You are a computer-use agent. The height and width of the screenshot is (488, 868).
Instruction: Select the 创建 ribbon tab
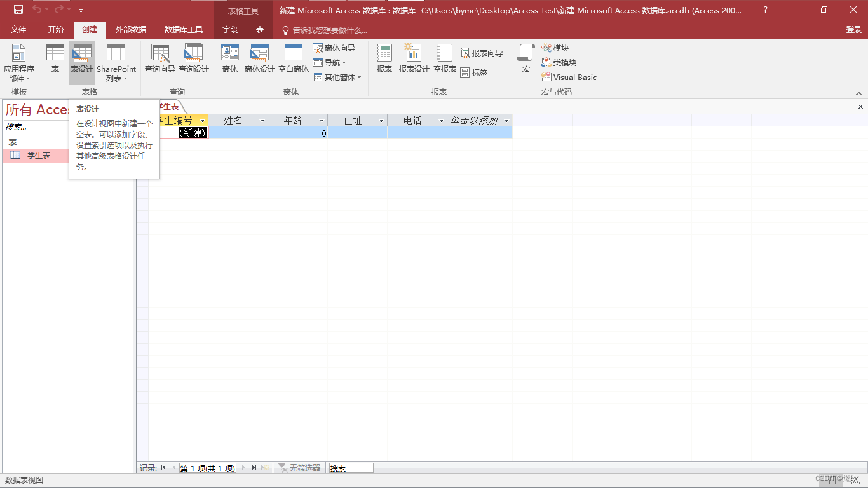tap(90, 30)
